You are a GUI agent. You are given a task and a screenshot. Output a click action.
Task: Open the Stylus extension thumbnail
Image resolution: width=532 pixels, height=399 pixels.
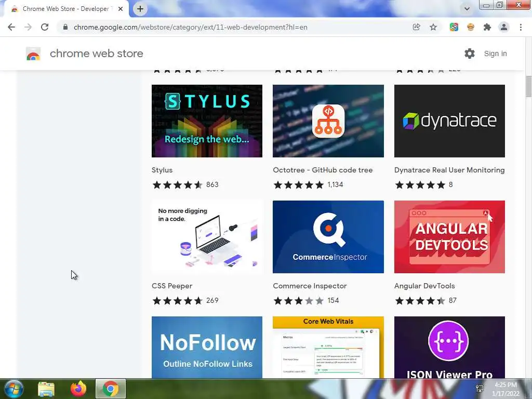point(207,121)
